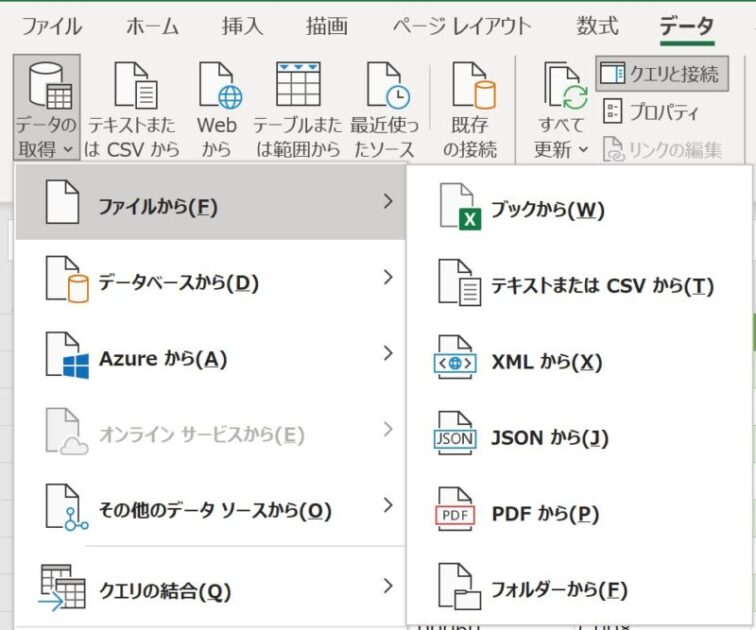The image size is (756, 630).
Task: Click the プロパティ list icon
Action: coord(613,111)
